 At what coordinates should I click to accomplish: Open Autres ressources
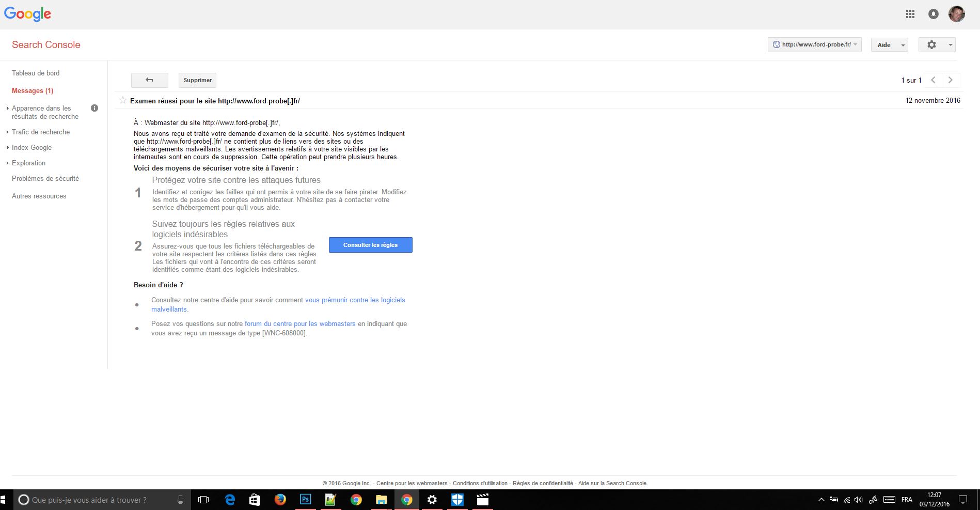tap(39, 196)
